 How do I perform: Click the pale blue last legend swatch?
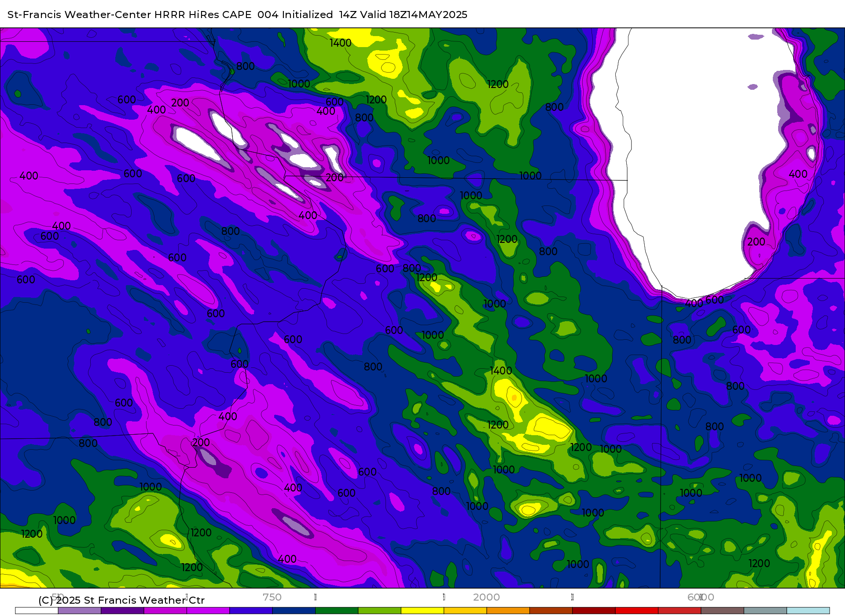(808, 611)
